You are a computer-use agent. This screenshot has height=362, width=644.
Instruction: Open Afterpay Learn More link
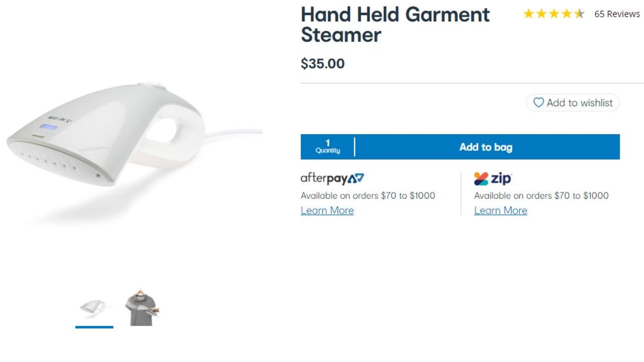pyautogui.click(x=327, y=210)
